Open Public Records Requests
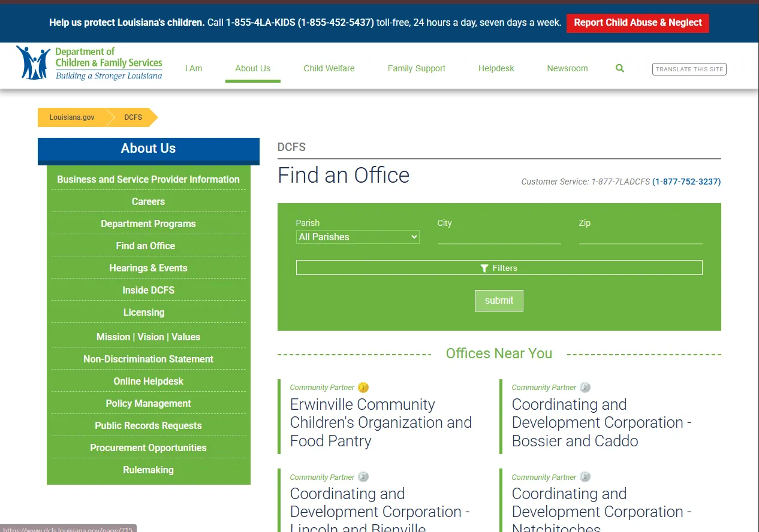The height and width of the screenshot is (532, 759). point(148,425)
